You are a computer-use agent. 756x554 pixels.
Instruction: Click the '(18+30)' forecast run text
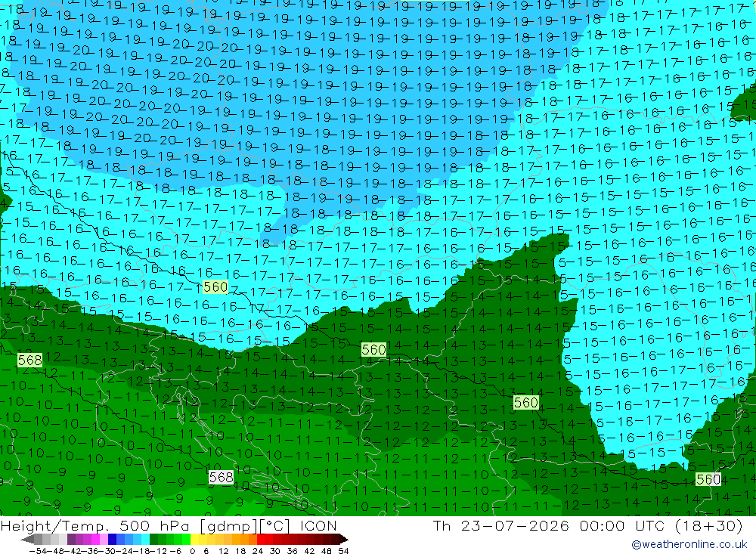(708, 525)
